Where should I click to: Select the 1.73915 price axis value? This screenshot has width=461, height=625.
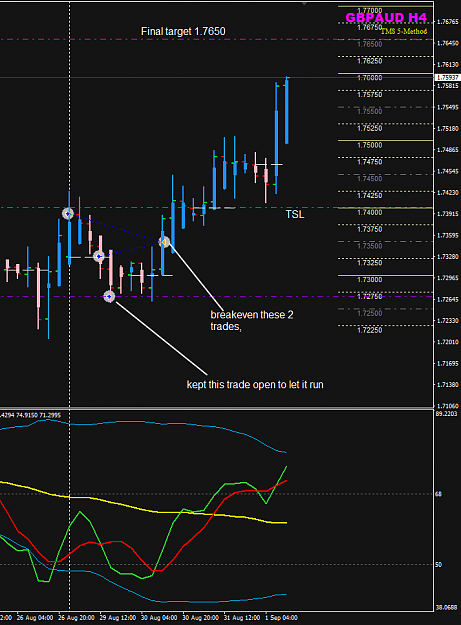click(x=447, y=214)
